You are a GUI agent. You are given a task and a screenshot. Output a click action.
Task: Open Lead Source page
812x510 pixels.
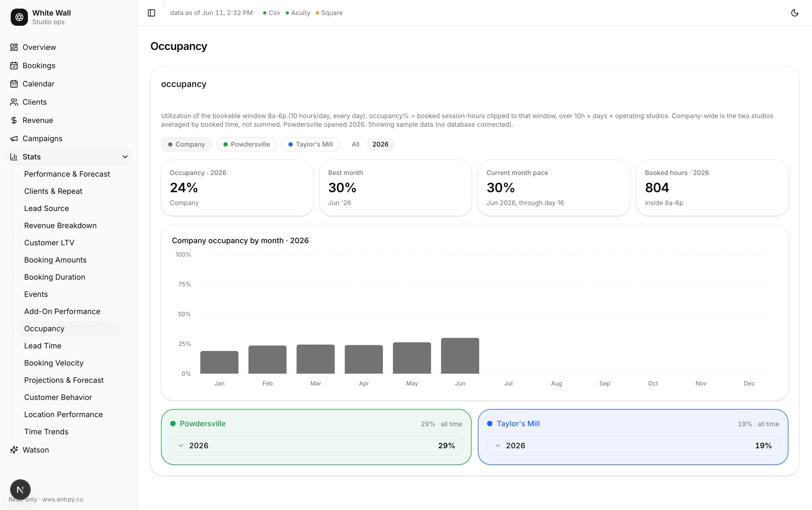click(x=46, y=208)
